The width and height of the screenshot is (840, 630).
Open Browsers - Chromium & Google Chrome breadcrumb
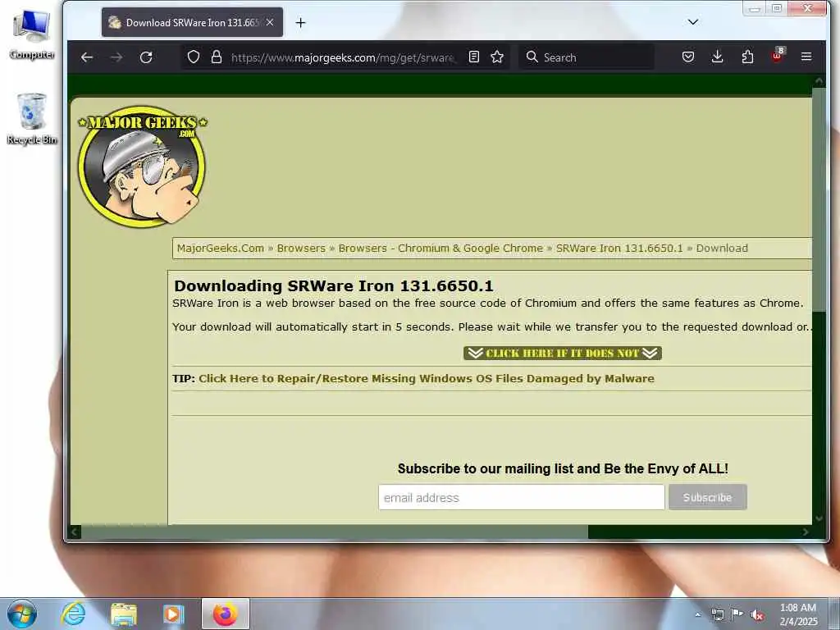click(x=441, y=248)
